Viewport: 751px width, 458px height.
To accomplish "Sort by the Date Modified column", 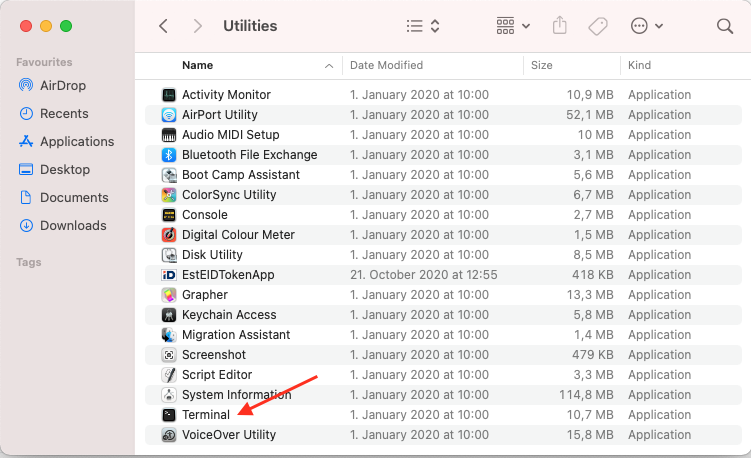I will click(x=386, y=65).
